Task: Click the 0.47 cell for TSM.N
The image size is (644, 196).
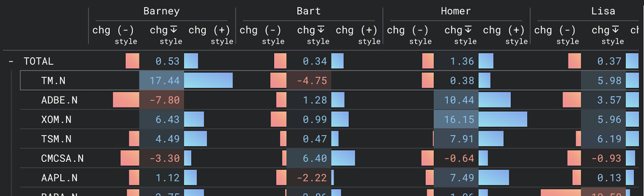Action: [309, 139]
